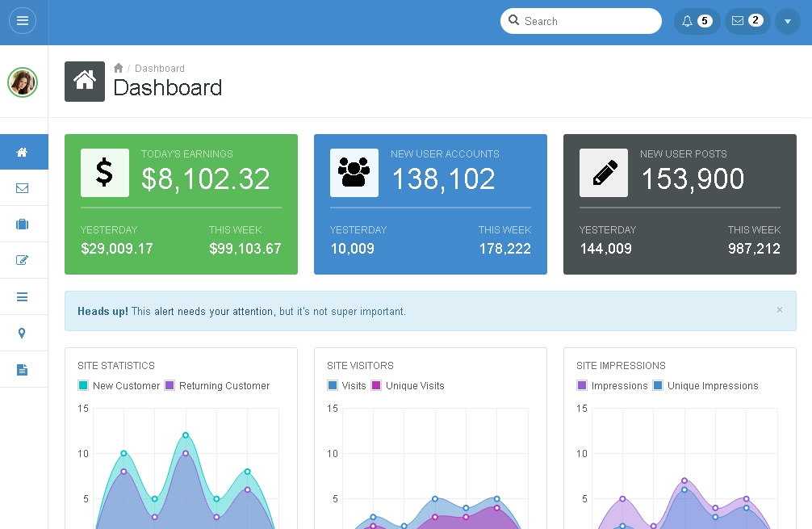
Task: Click the list lines icon in sidebar
Action: point(23,297)
